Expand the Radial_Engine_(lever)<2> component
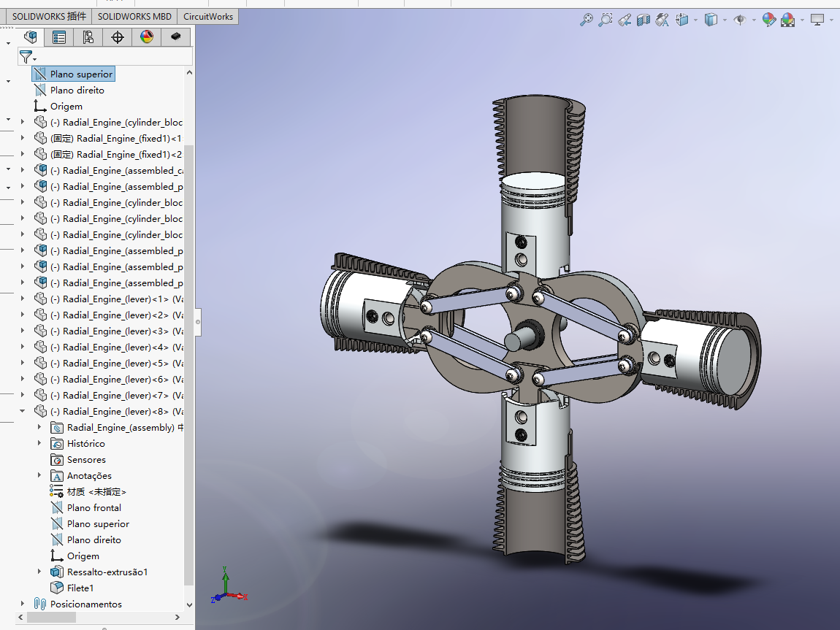The width and height of the screenshot is (840, 630). pos(23,315)
